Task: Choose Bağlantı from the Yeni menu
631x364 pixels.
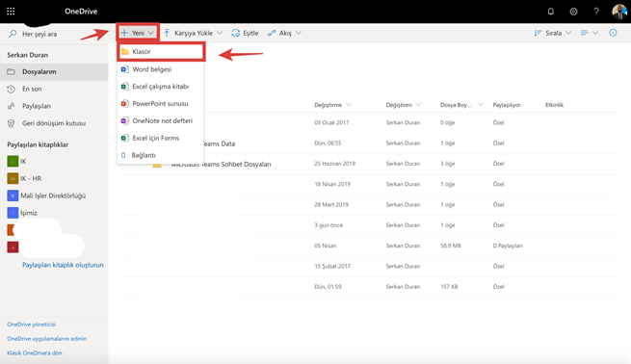Action: coord(160,155)
